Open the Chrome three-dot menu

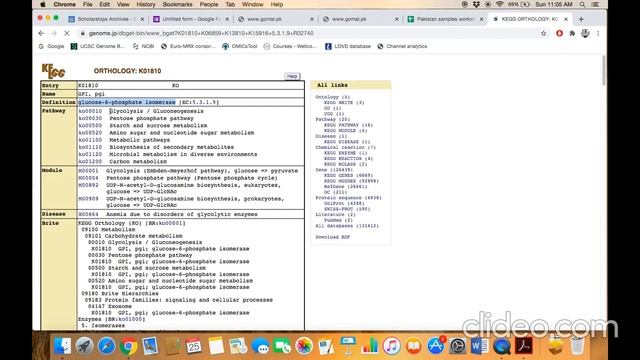click(598, 33)
